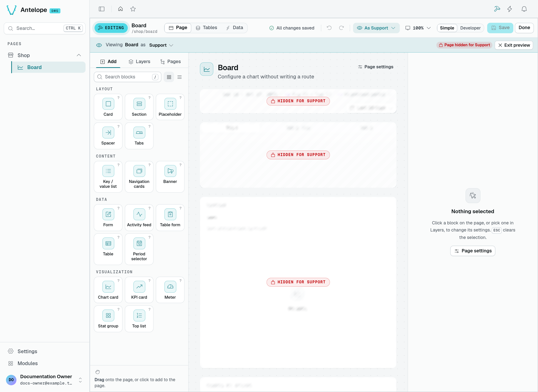538x392 pixels.
Task: Open the As Support preview dropdown
Action: [x=376, y=28]
